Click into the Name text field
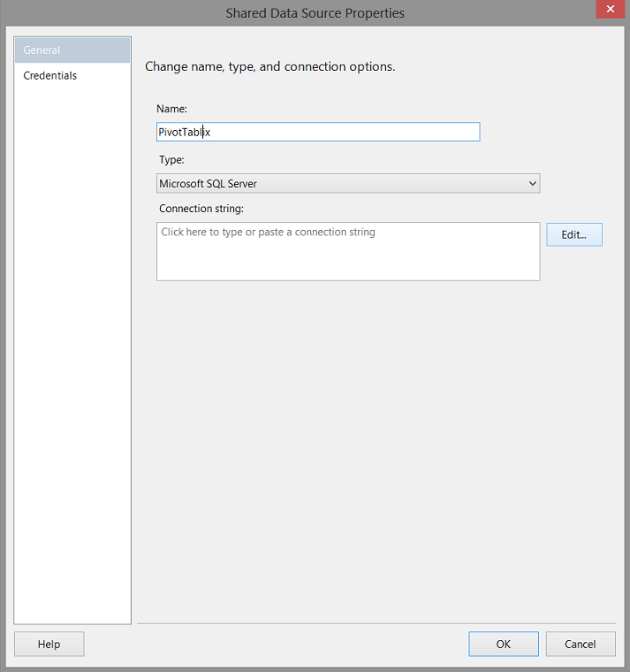Screen dimensions: 630x672 click(345, 132)
